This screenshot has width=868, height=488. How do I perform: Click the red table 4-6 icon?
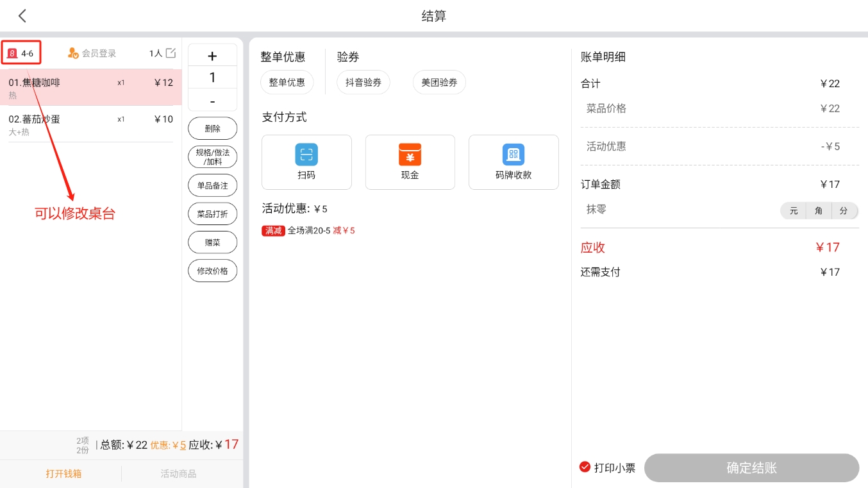pyautogui.click(x=12, y=53)
